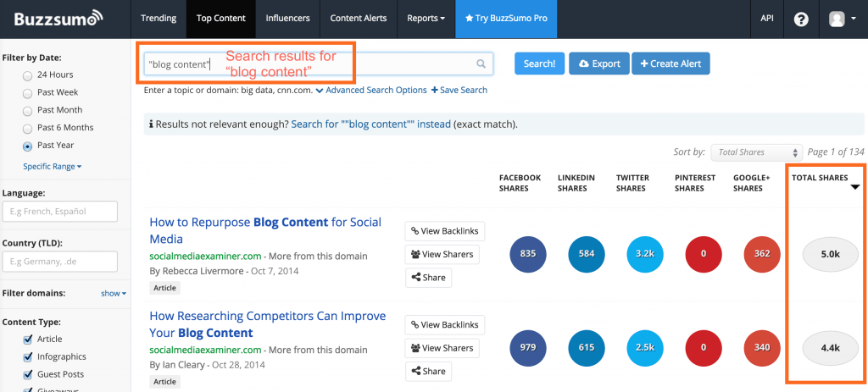Click the Save Search link
This screenshot has height=392, width=868.
(x=459, y=90)
